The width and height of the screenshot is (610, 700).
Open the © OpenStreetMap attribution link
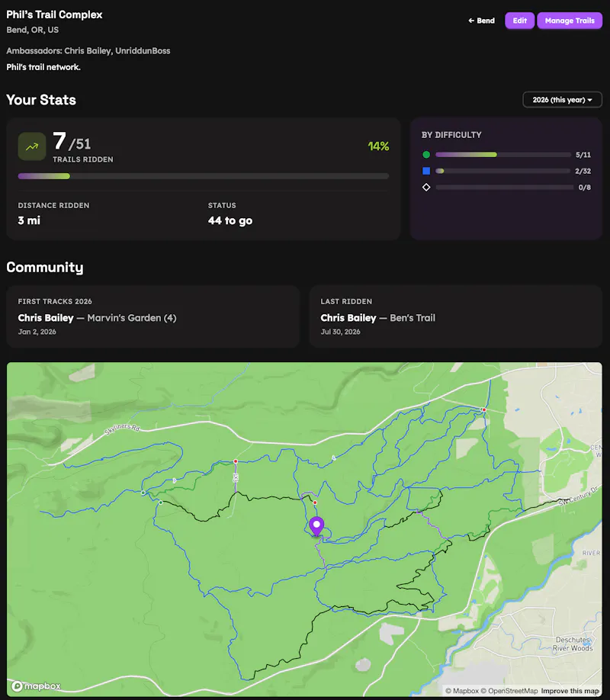click(x=509, y=691)
